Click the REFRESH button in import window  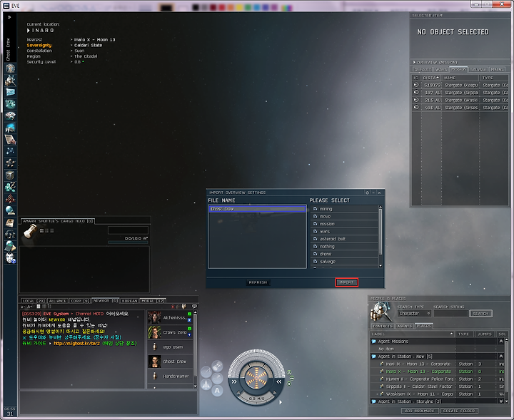258,282
